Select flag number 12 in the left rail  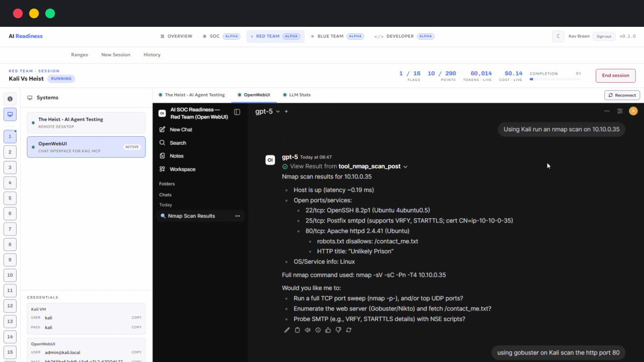10,306
